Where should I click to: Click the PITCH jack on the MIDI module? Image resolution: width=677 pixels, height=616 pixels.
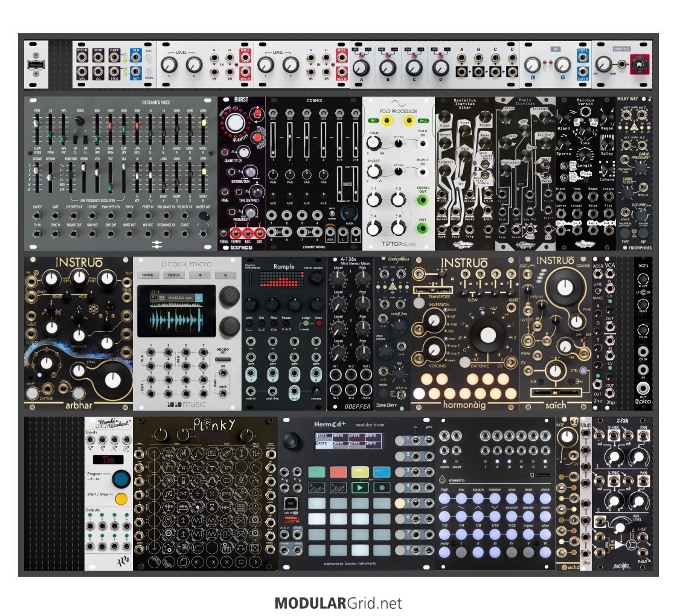(82, 57)
